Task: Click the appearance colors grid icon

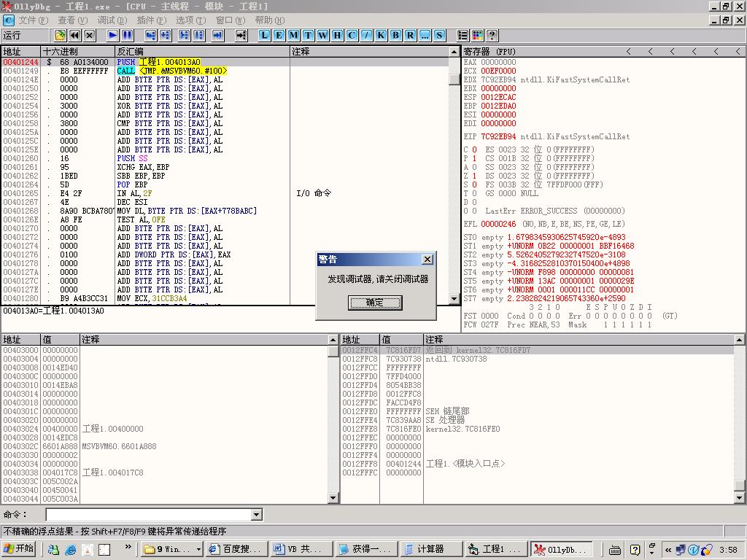Action: coord(477,35)
